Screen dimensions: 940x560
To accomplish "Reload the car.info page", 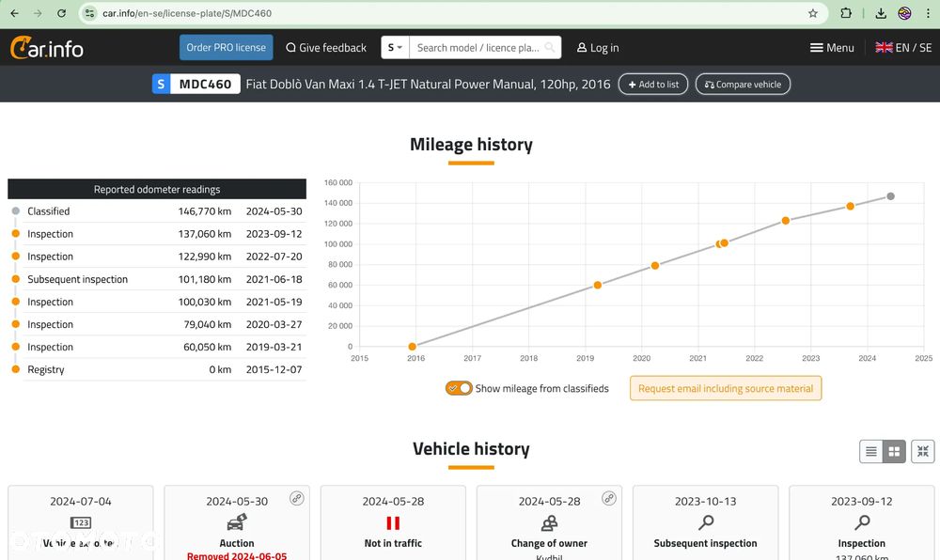I will point(61,13).
